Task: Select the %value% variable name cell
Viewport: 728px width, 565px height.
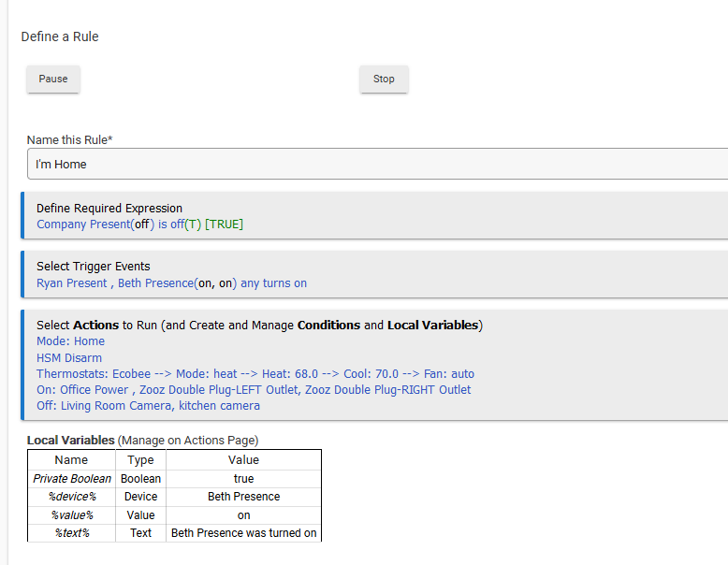Action: coord(71,515)
